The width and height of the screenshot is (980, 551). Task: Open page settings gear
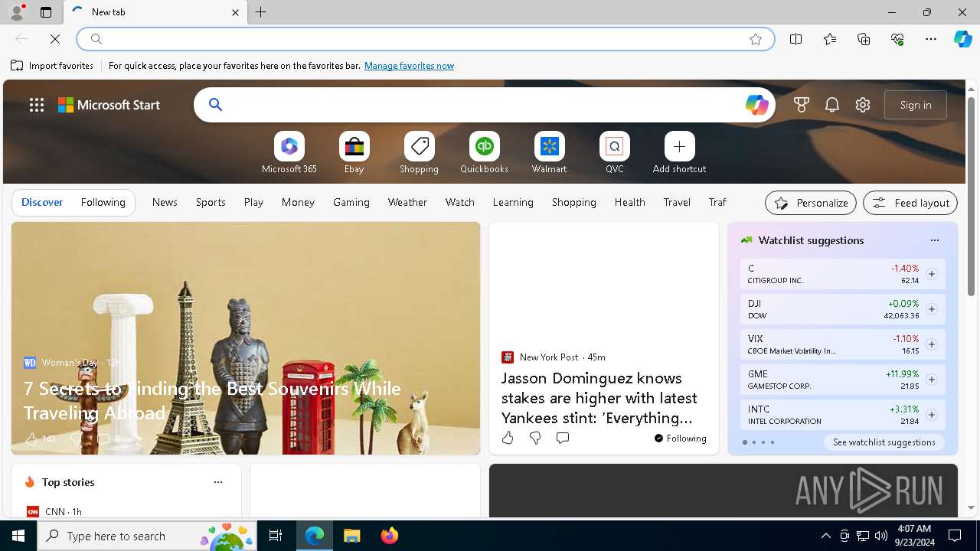(x=863, y=105)
